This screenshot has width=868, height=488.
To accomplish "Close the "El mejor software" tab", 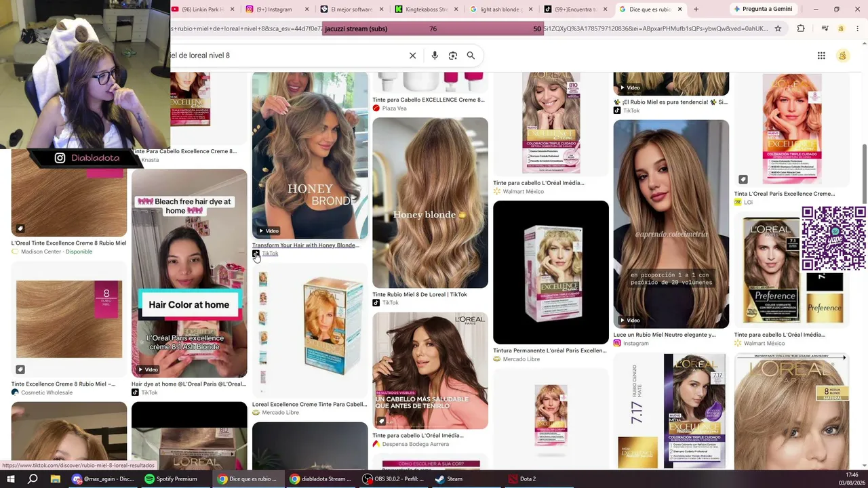I will pyautogui.click(x=381, y=9).
